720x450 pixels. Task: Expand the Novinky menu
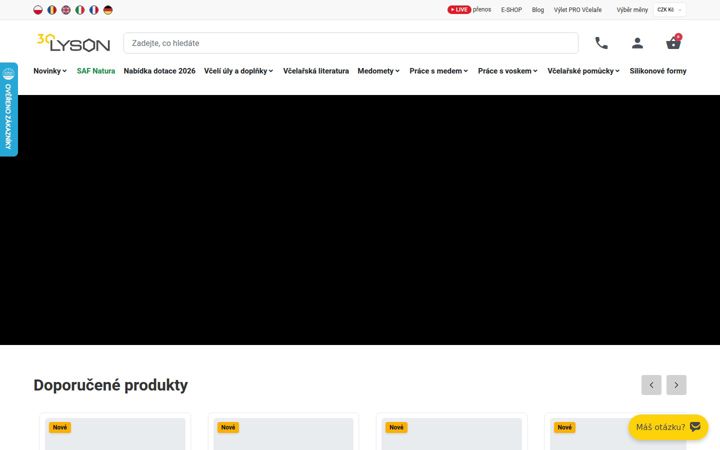pyautogui.click(x=50, y=71)
